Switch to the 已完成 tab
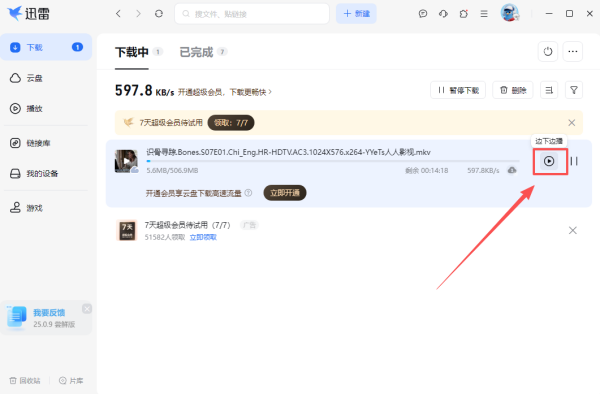 (196, 52)
